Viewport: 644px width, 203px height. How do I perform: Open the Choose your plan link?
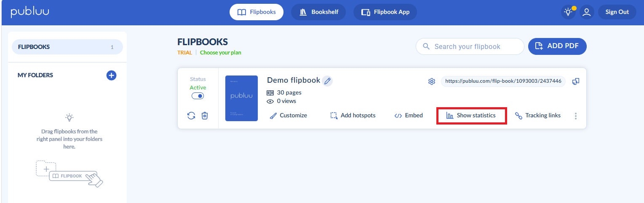tap(220, 53)
